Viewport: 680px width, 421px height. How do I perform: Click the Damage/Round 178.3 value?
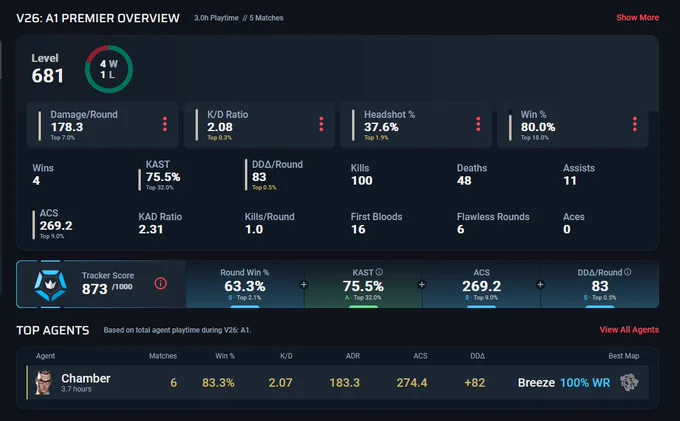(x=67, y=127)
